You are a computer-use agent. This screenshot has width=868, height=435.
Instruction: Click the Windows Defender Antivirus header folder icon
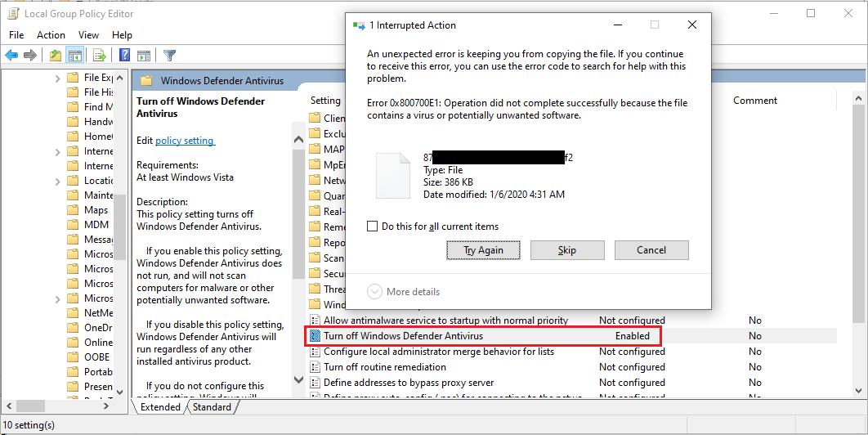tap(146, 81)
